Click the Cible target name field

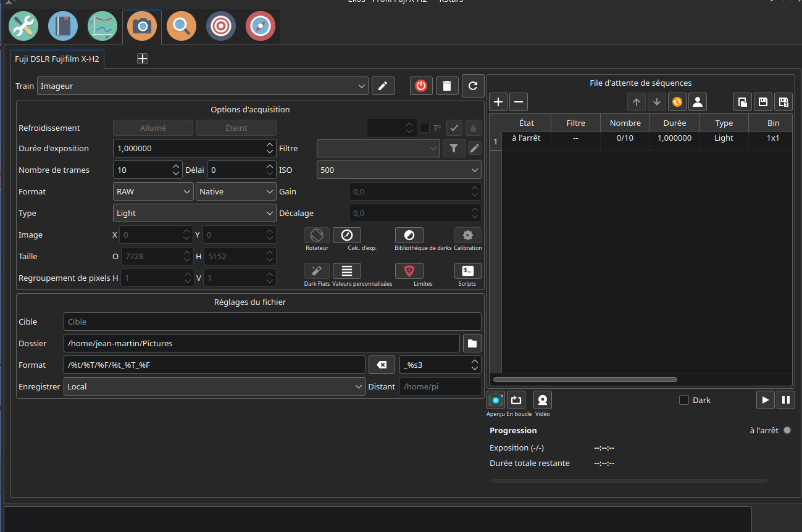pyautogui.click(x=272, y=322)
